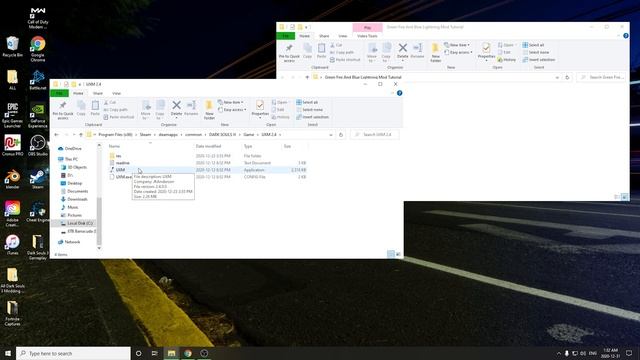Open Documents in the navigation pane
The image size is (640, 360).
click(78, 191)
